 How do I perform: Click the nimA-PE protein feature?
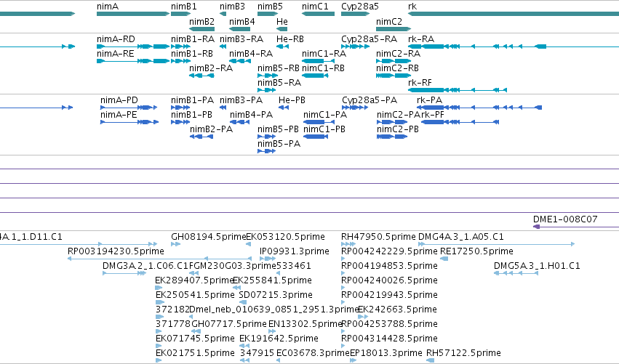tap(129, 122)
